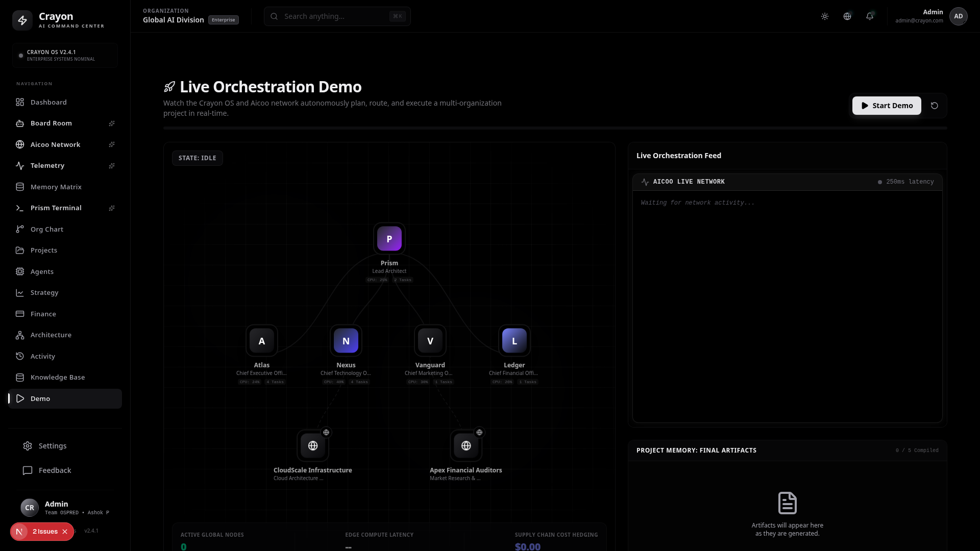This screenshot has height=551, width=980.
Task: Select the Nexus node
Action: pos(346,341)
